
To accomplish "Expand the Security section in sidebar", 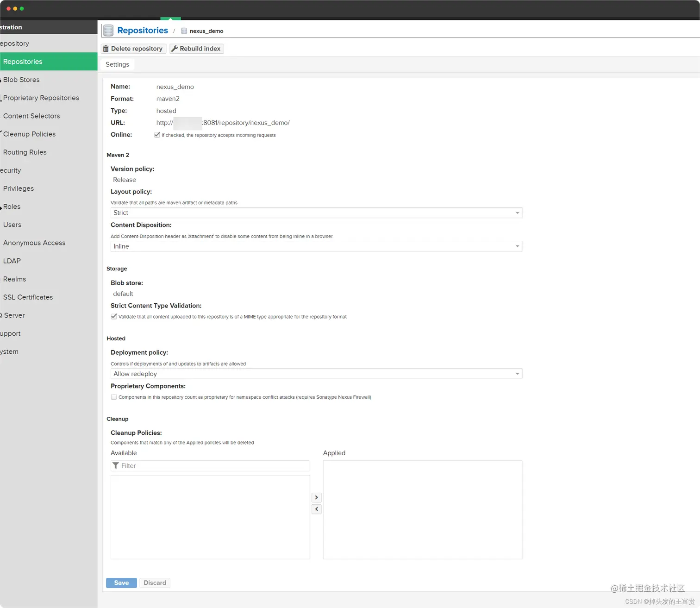I will point(49,170).
